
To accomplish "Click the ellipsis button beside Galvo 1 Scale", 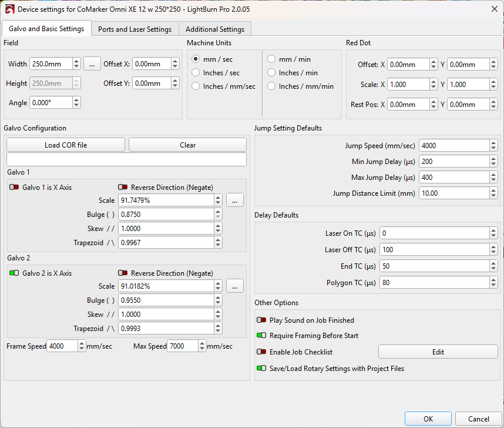I will point(234,200).
